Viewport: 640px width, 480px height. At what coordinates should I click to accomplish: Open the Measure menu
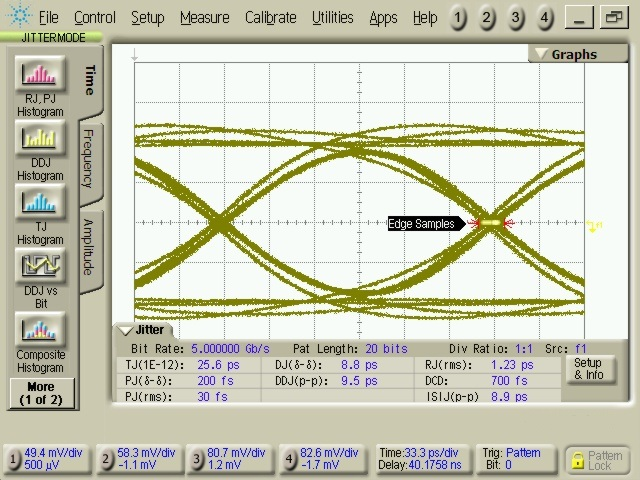(x=204, y=18)
